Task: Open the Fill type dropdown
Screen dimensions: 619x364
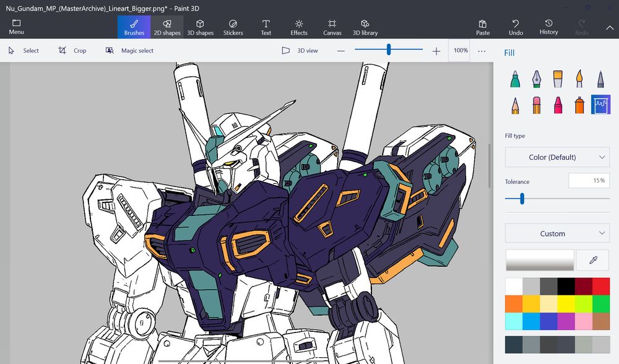Action: (557, 157)
